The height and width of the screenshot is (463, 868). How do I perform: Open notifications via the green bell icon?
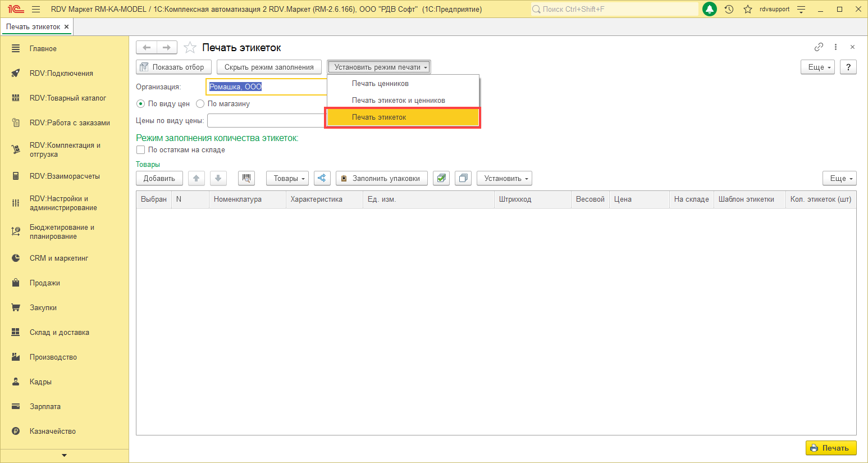(x=710, y=9)
